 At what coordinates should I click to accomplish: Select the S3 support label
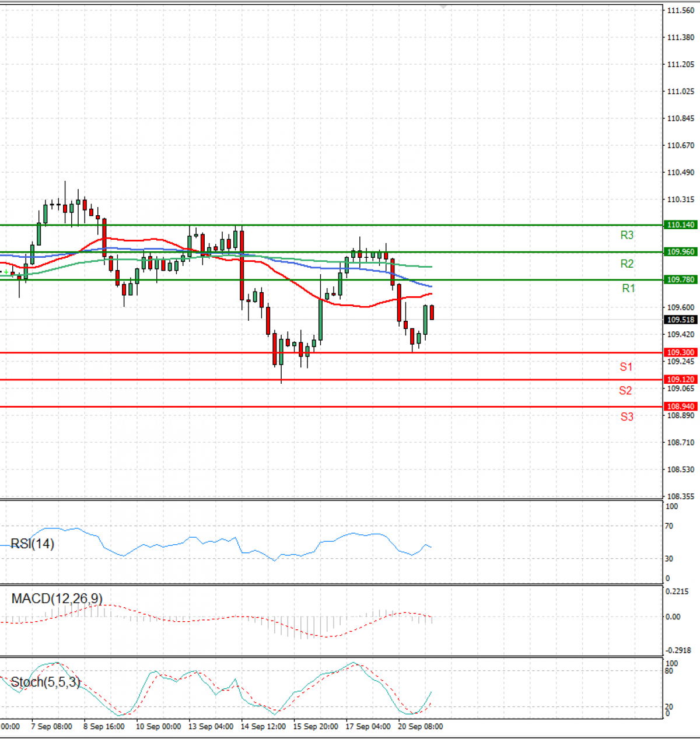[x=626, y=416]
